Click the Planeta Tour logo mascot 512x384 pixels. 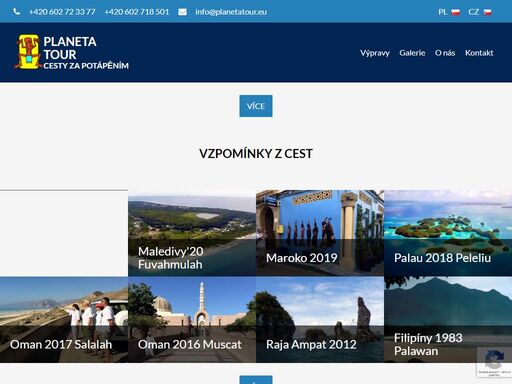(28, 52)
